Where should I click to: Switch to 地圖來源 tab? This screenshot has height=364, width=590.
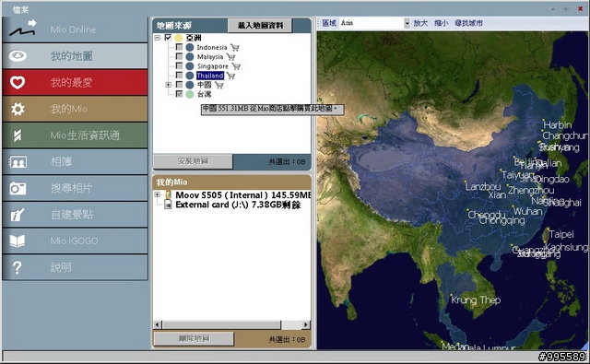tap(174, 25)
